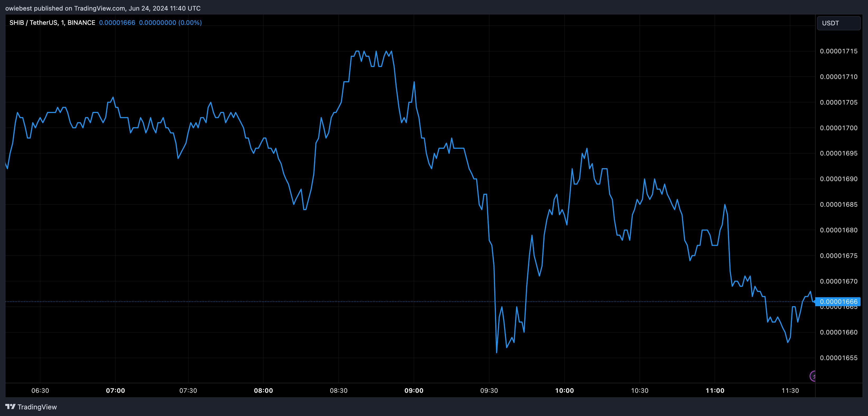Click the 11:30 time axis label
Image resolution: width=868 pixels, height=416 pixels.
(790, 390)
